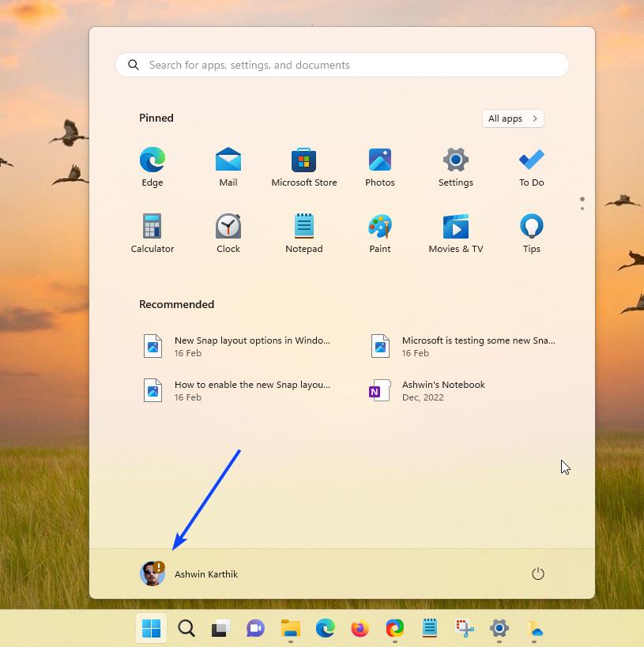
Task: Open 'How to enable the new Snap layou...' file
Action: [x=237, y=390]
